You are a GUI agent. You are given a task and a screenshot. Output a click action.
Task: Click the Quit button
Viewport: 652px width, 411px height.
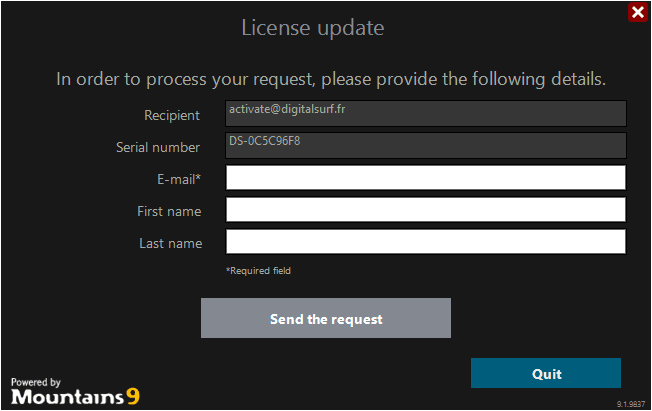click(x=546, y=373)
